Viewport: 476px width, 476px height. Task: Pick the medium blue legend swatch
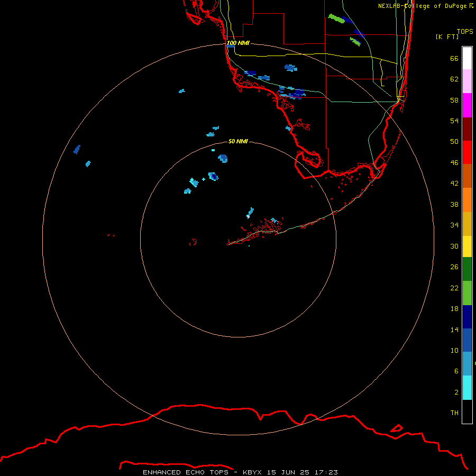467,340
